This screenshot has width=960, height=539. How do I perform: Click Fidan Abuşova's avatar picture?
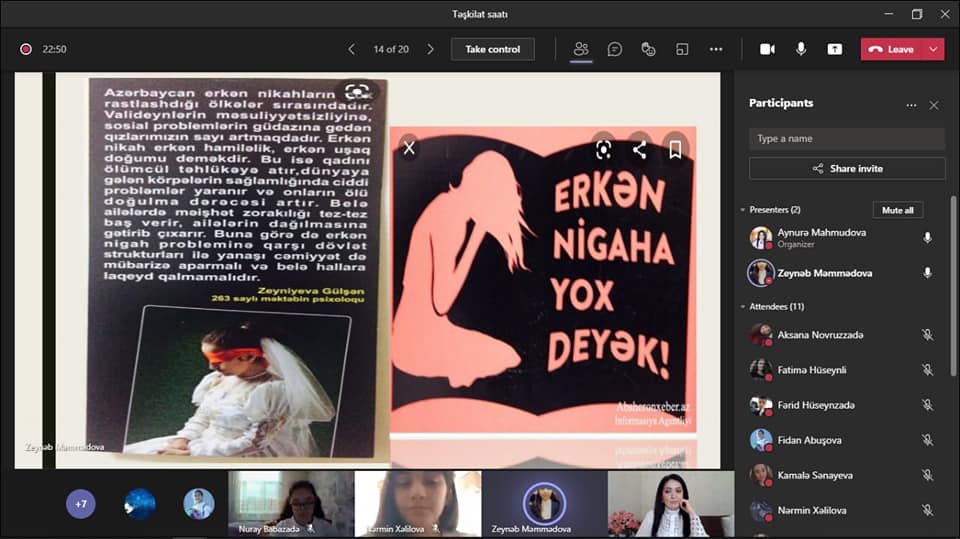coord(761,440)
